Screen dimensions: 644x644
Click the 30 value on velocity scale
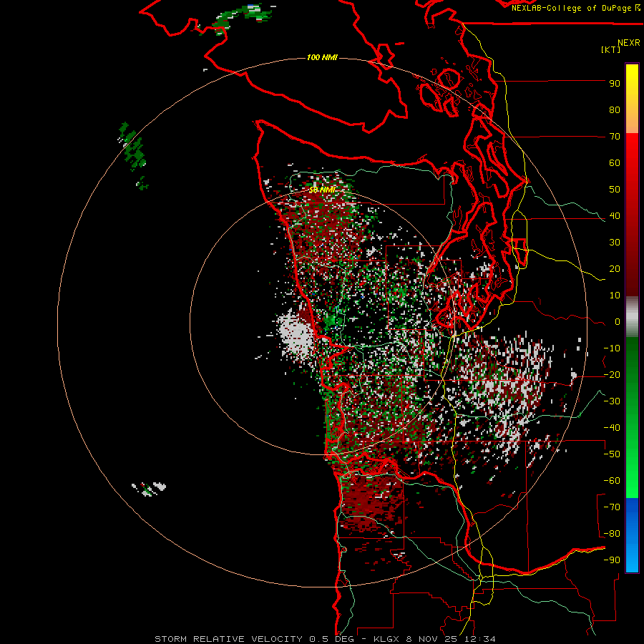click(615, 243)
